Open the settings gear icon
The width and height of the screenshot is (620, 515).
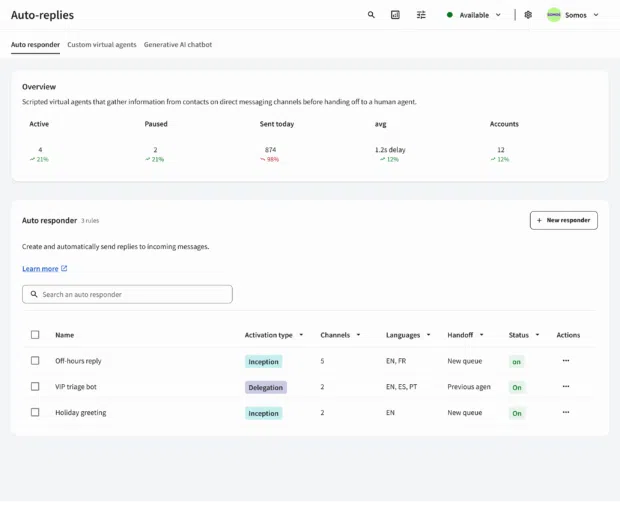[528, 15]
